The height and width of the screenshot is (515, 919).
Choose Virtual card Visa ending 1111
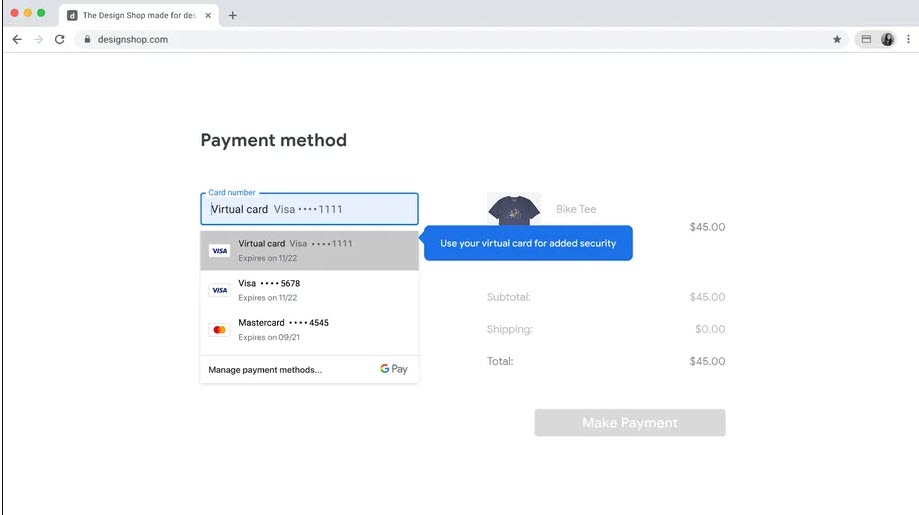click(x=309, y=250)
